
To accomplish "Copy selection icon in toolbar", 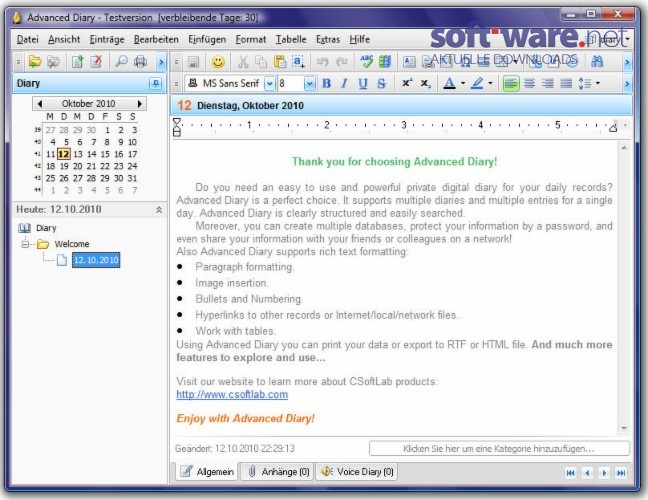I will click(261, 62).
